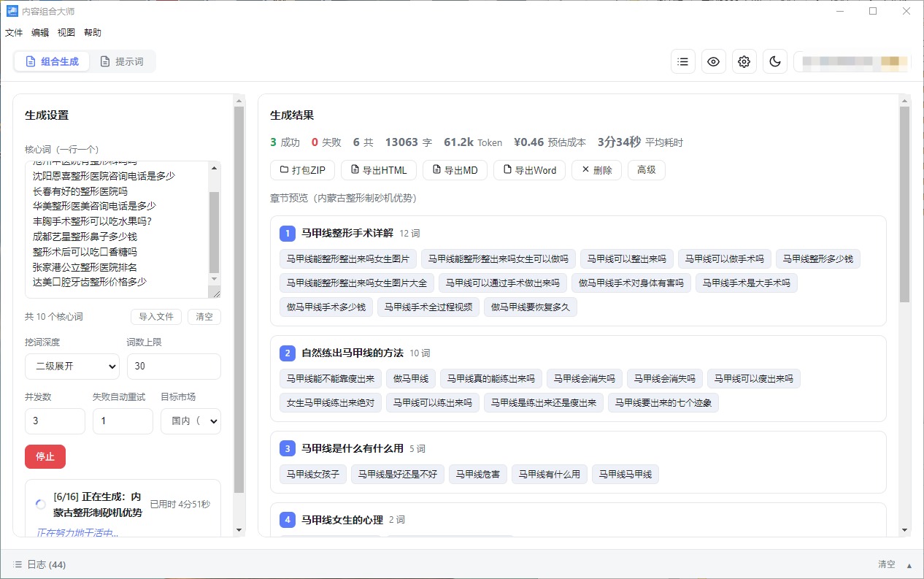The height and width of the screenshot is (579, 924).
Task: Click keyword tag 马甲线马甲线
Action: click(x=625, y=475)
